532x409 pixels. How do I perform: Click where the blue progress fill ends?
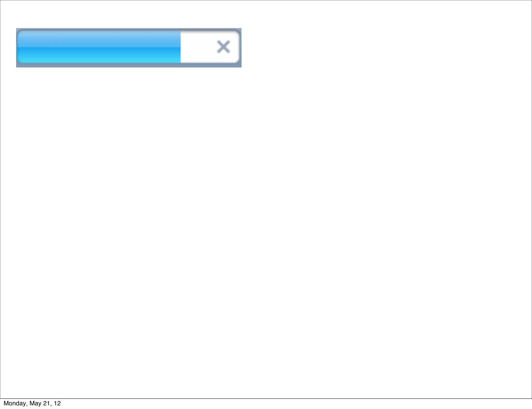180,47
